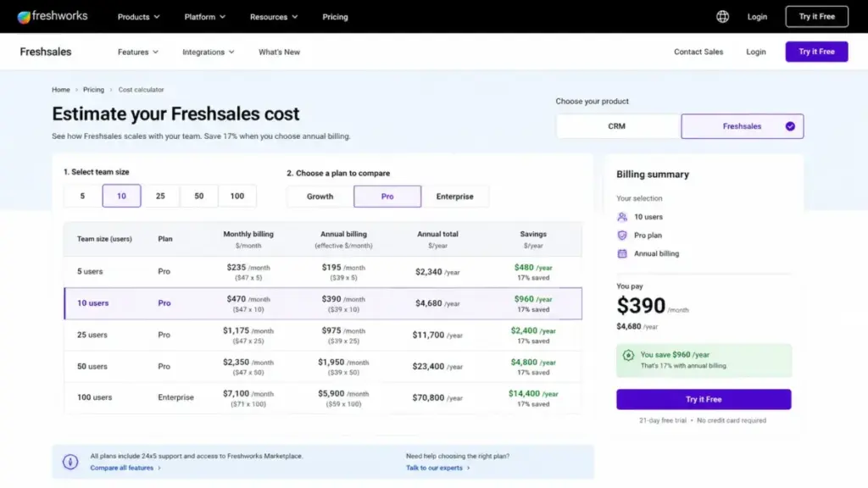Viewport: 868px width, 488px height.
Task: Click the Annual total column header
Action: pos(437,239)
